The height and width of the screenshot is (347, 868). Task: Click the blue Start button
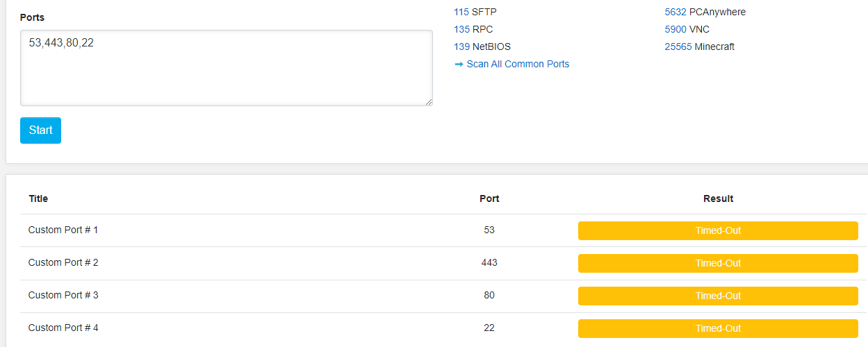pos(40,130)
